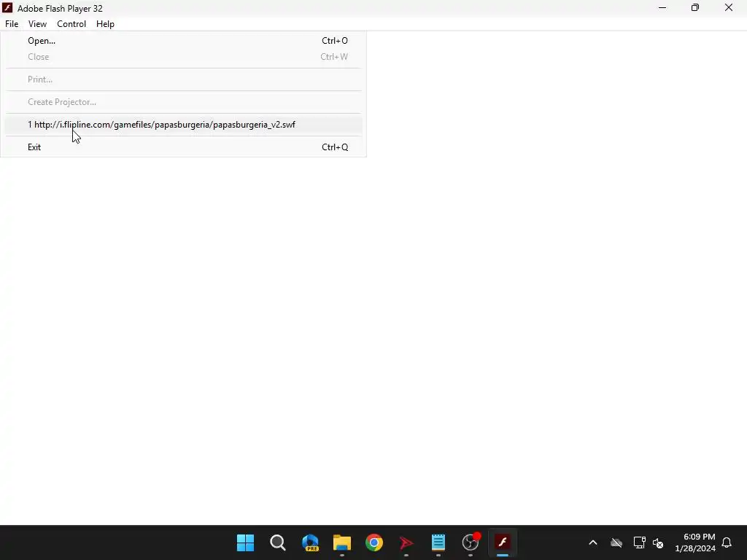Viewport: 747px width, 560px height.
Task: Click the network display tray icon
Action: (x=639, y=542)
